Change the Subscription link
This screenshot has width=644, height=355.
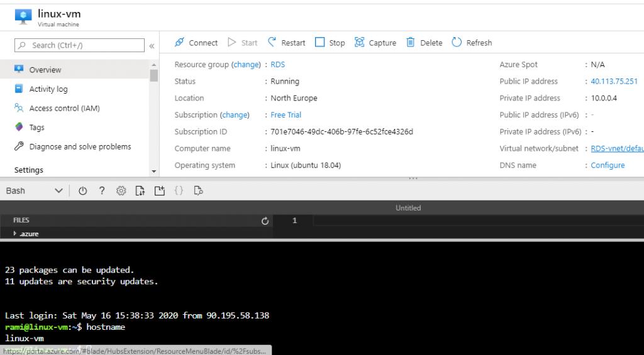(x=235, y=115)
